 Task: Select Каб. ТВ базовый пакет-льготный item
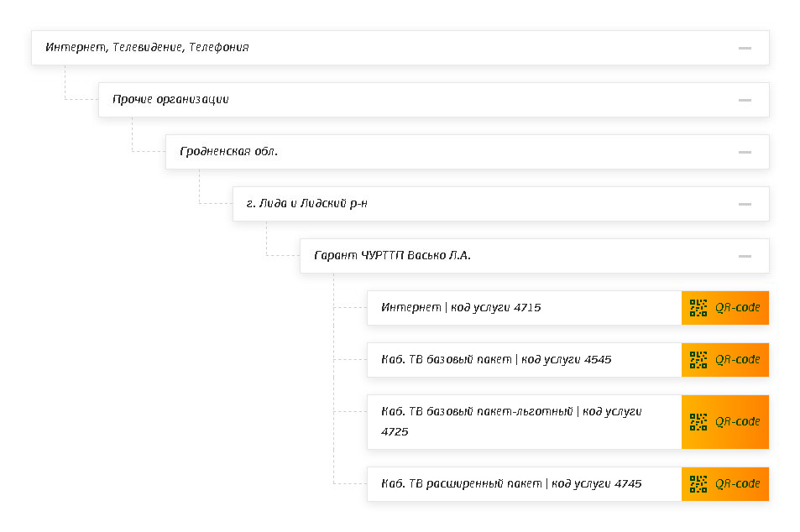coord(524,422)
